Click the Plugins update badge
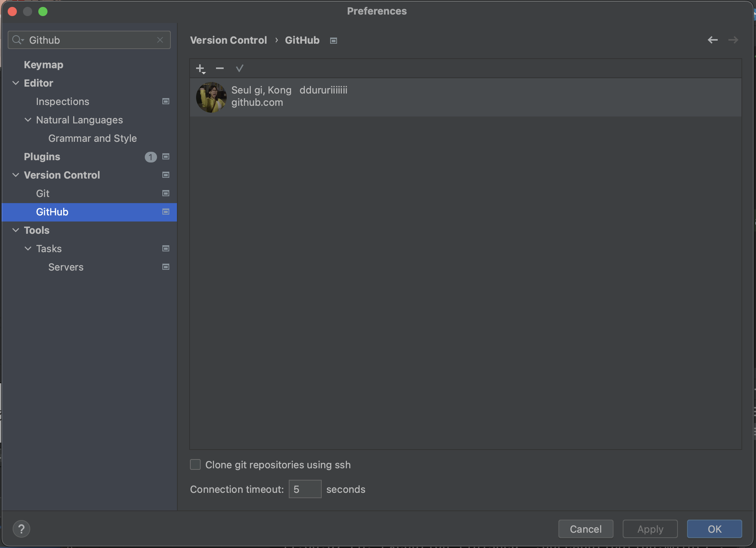This screenshot has width=756, height=548. coord(151,157)
